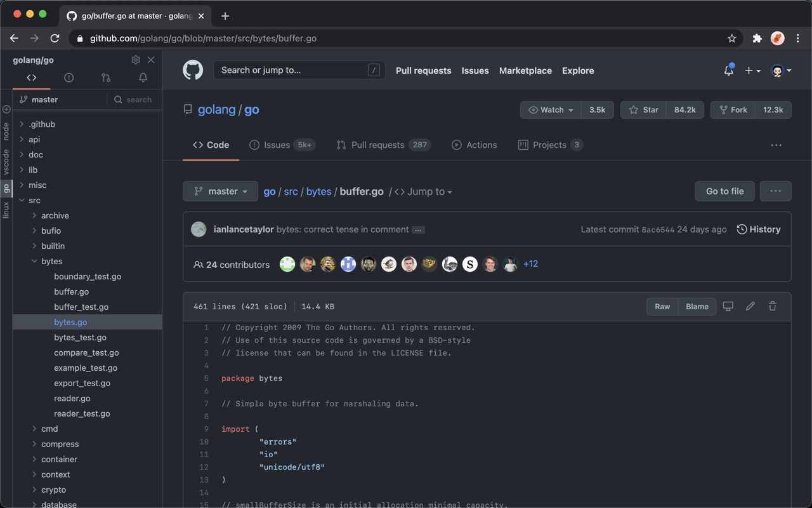Switch to the Issues repository tab
This screenshot has width=812, height=508.
click(282, 145)
